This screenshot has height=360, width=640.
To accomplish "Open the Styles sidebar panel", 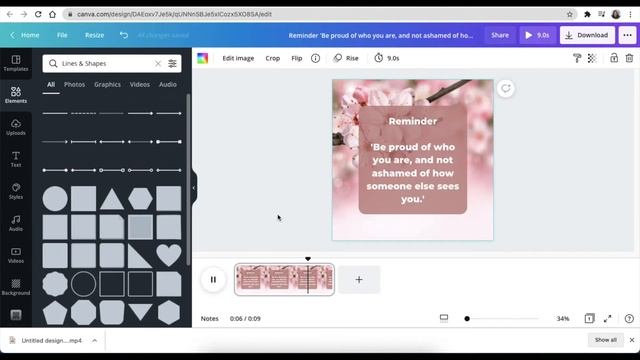I will pyautogui.click(x=16, y=191).
